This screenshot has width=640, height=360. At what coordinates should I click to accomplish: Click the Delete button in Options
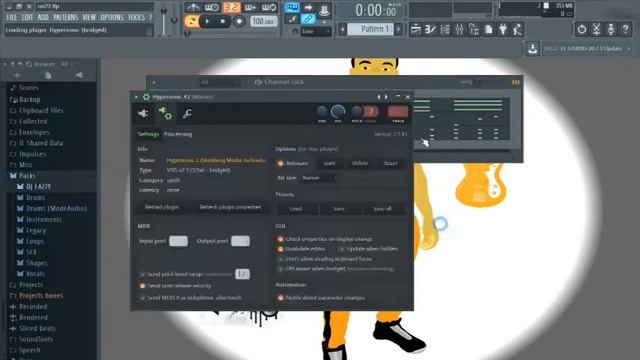pos(360,163)
